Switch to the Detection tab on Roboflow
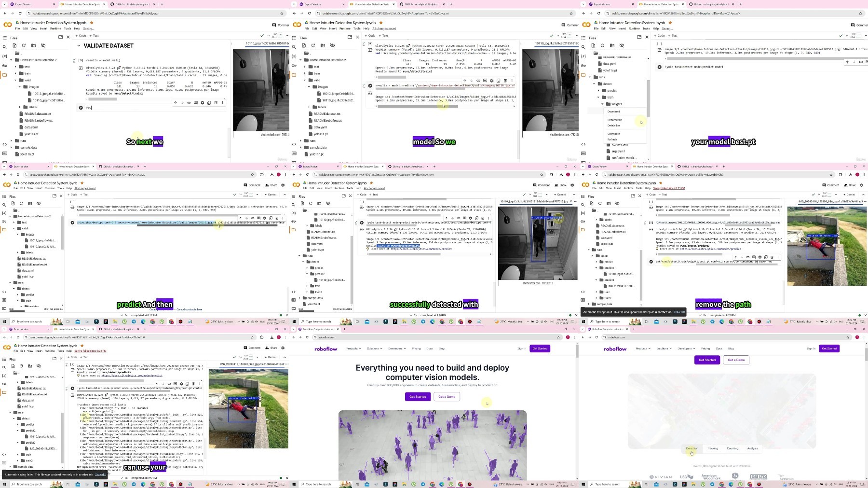Screen dimensions: 868x488 tap(692, 448)
